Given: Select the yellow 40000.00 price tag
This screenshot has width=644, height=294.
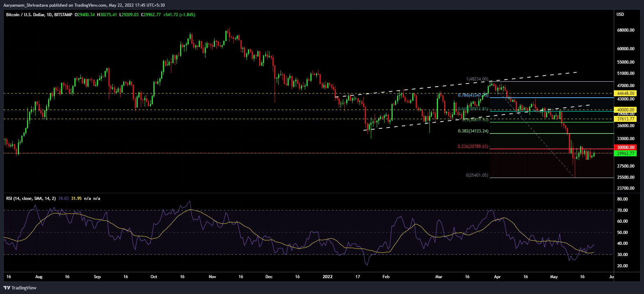Looking at the screenshot, I should point(625,110).
